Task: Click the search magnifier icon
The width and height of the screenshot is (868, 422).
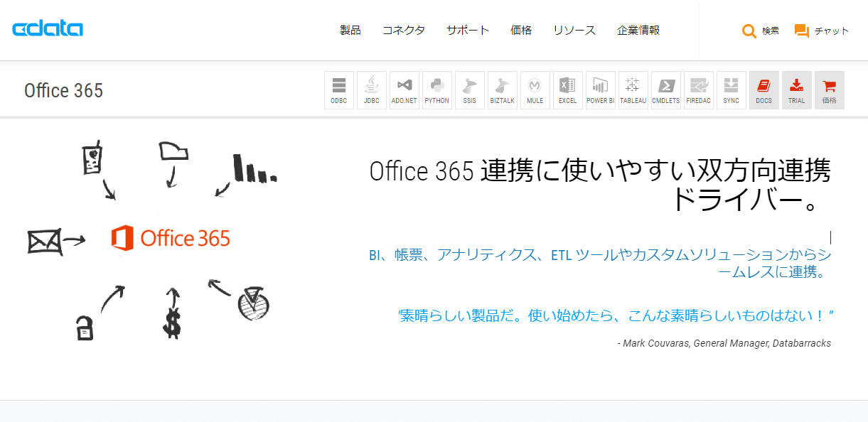Action: tap(749, 31)
